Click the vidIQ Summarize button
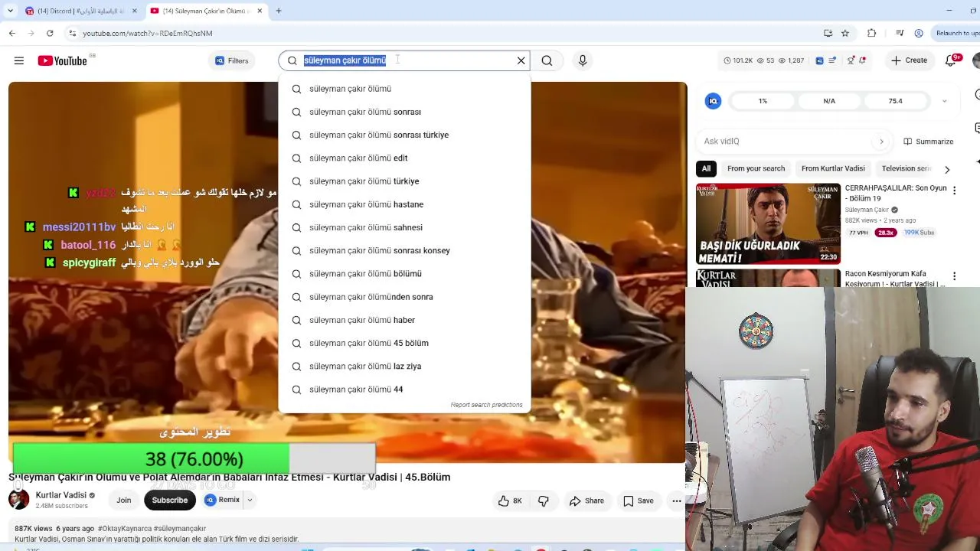Screen dimensions: 980x551 [929, 142]
